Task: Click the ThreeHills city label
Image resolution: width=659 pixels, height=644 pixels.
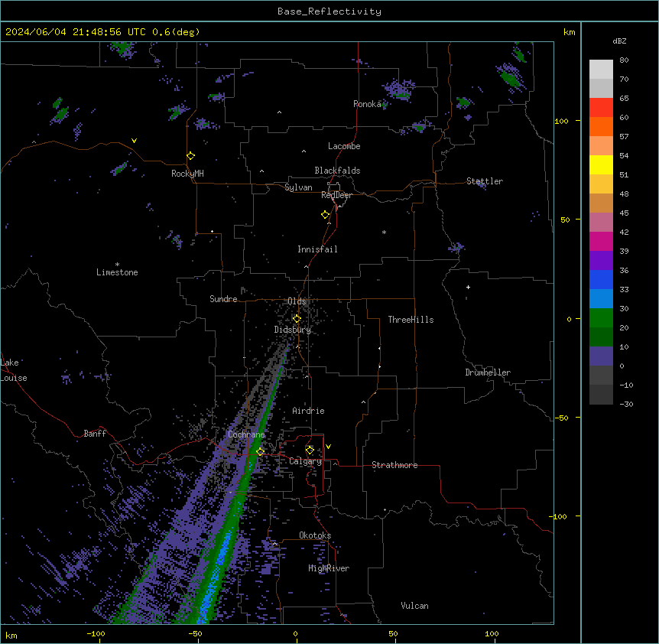Action: pos(411,320)
